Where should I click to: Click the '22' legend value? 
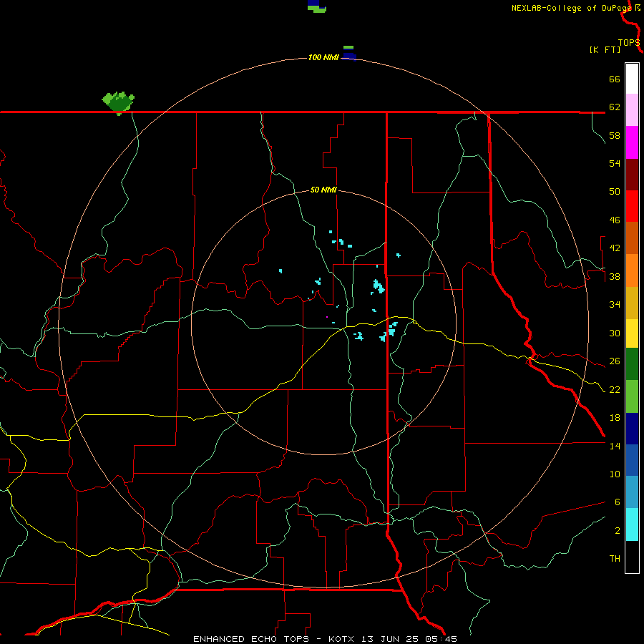(x=615, y=389)
